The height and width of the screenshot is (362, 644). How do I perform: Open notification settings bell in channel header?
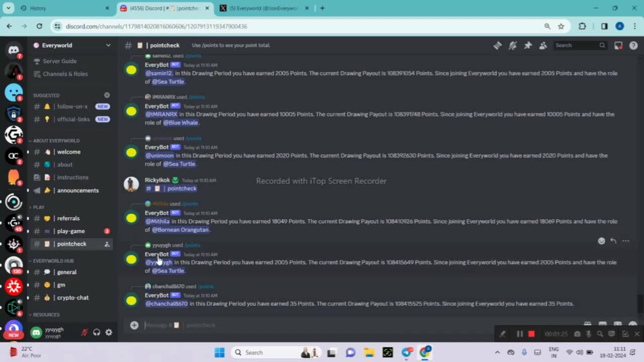(513, 45)
